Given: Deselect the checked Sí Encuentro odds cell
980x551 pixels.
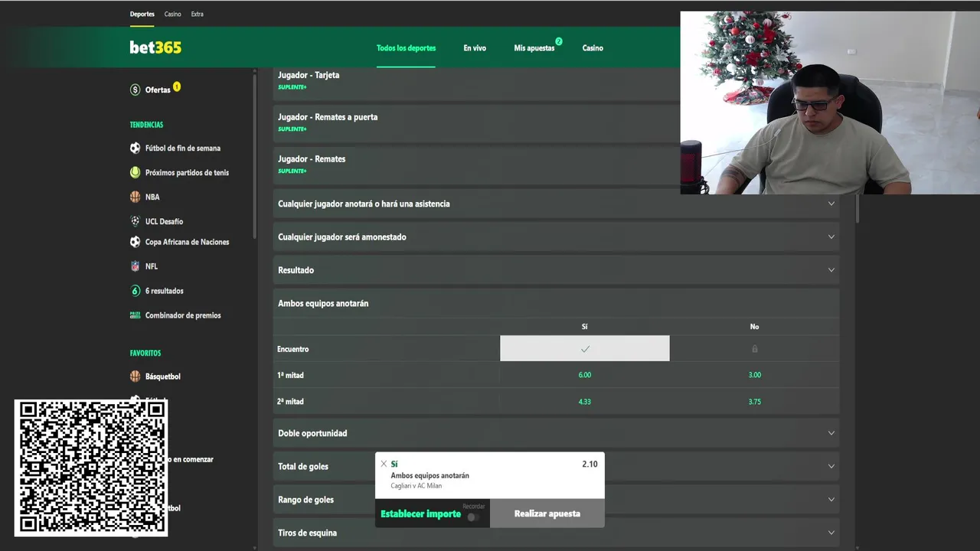Looking at the screenshot, I should pos(585,349).
